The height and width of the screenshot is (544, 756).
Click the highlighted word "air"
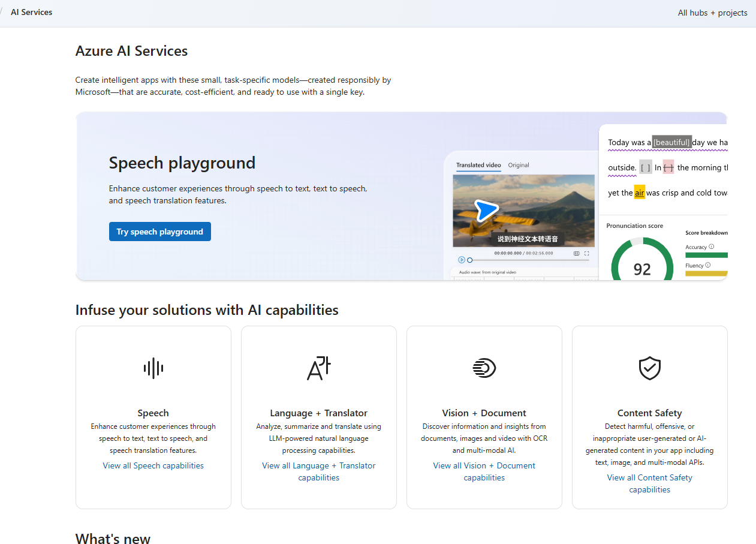(640, 193)
